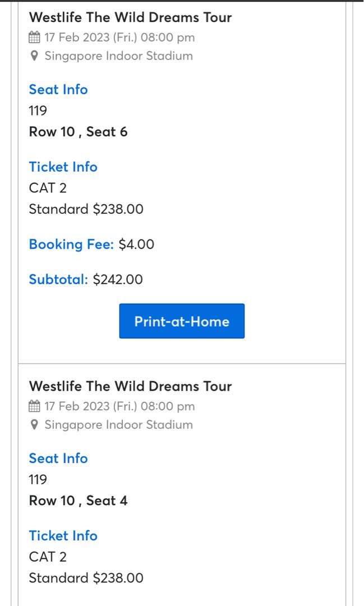
Task: Click the Singapore Indoor Stadium venue name
Action: point(118,56)
